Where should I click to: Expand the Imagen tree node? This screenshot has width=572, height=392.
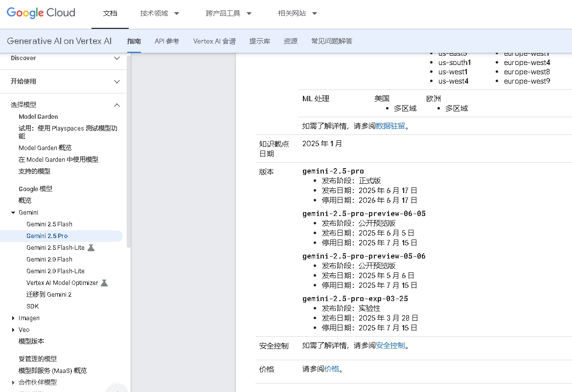pyautogui.click(x=13, y=318)
